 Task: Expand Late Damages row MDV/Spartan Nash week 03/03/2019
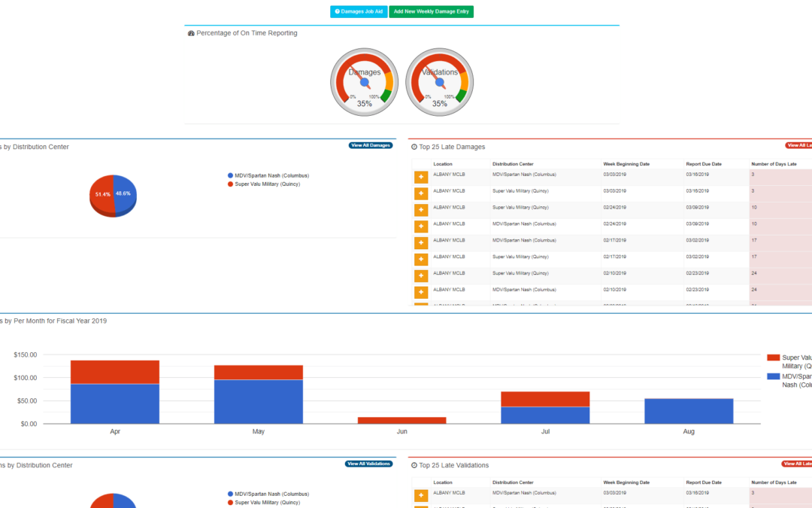421,178
